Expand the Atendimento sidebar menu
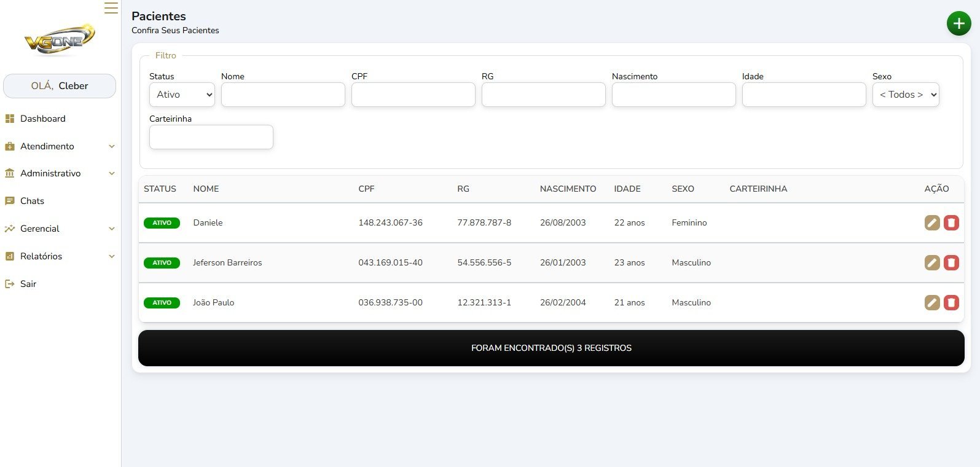Viewport: 980px width, 467px height. click(x=60, y=146)
